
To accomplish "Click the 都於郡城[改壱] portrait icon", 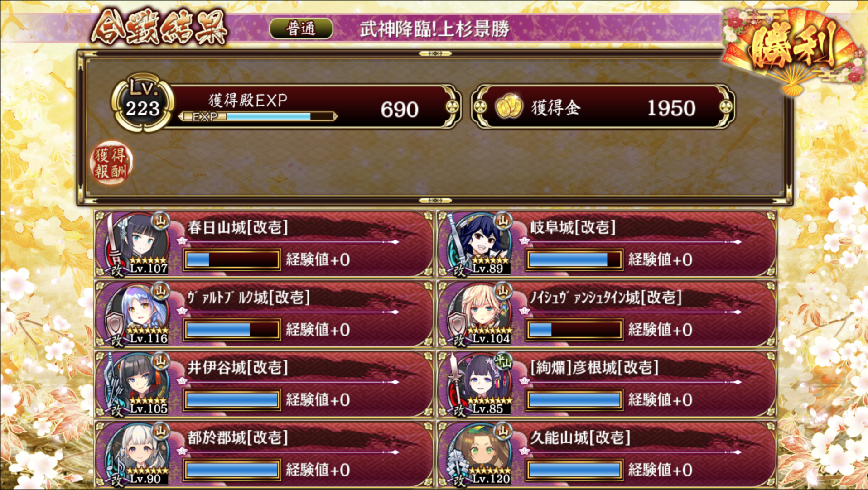I will [x=137, y=454].
